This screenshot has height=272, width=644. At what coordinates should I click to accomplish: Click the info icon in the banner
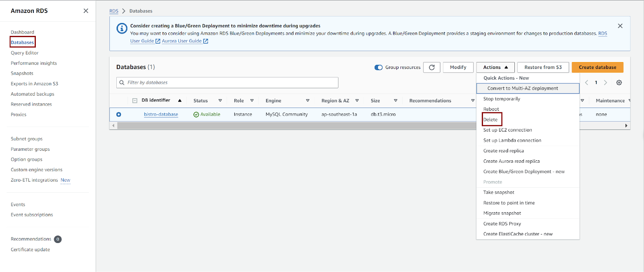(122, 29)
